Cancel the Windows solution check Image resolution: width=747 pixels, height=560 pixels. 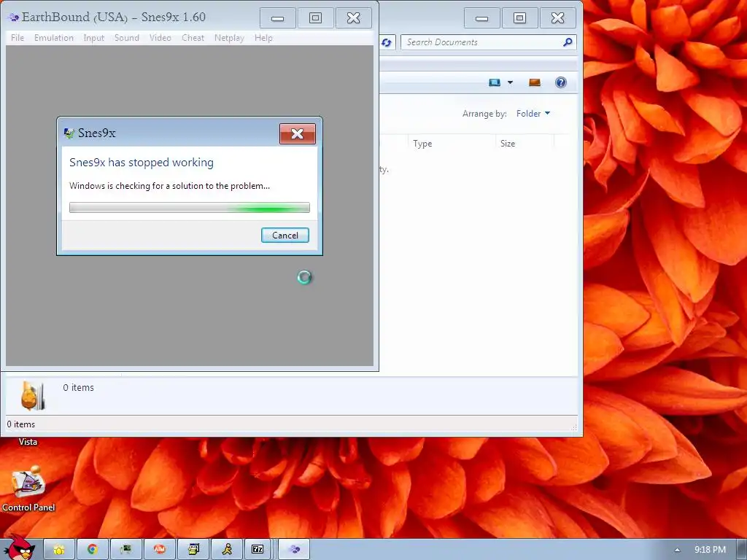pos(285,236)
